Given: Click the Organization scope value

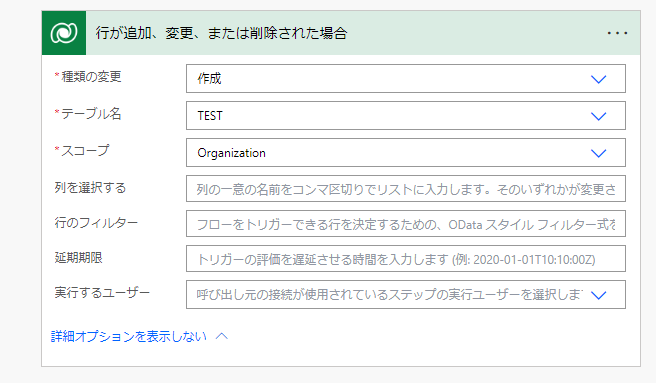Looking at the screenshot, I should (231, 153).
